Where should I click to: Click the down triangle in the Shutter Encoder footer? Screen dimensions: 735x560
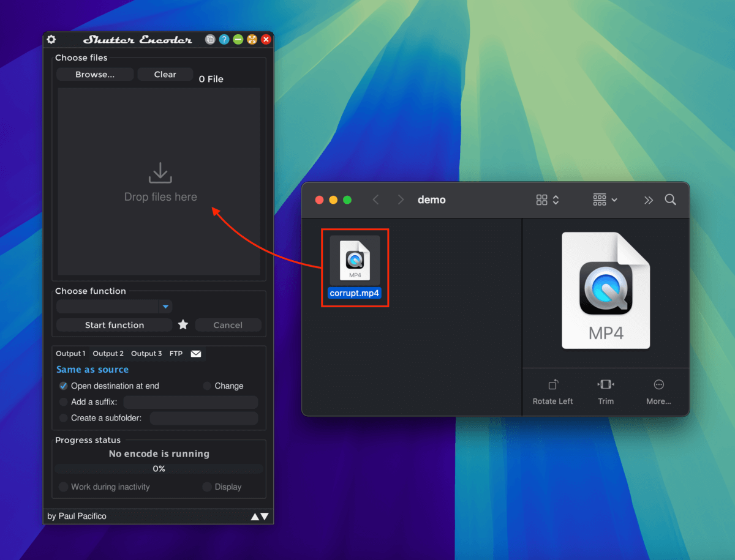point(265,517)
